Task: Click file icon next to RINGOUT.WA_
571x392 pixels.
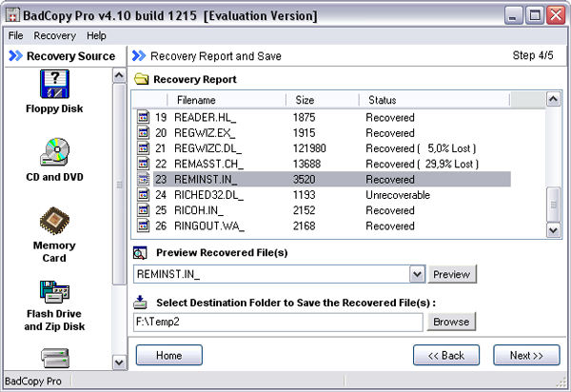Action: pos(143,225)
